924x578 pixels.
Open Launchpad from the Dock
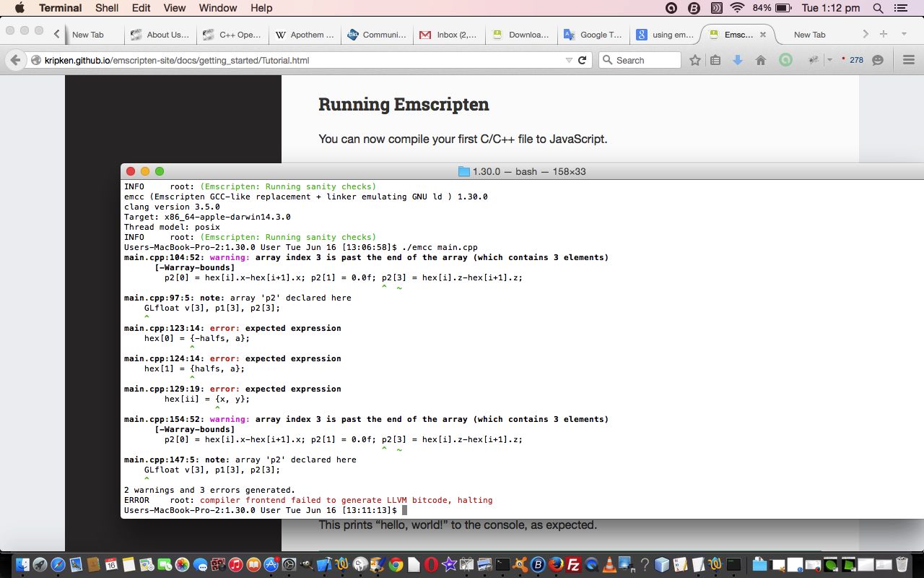click(40, 564)
